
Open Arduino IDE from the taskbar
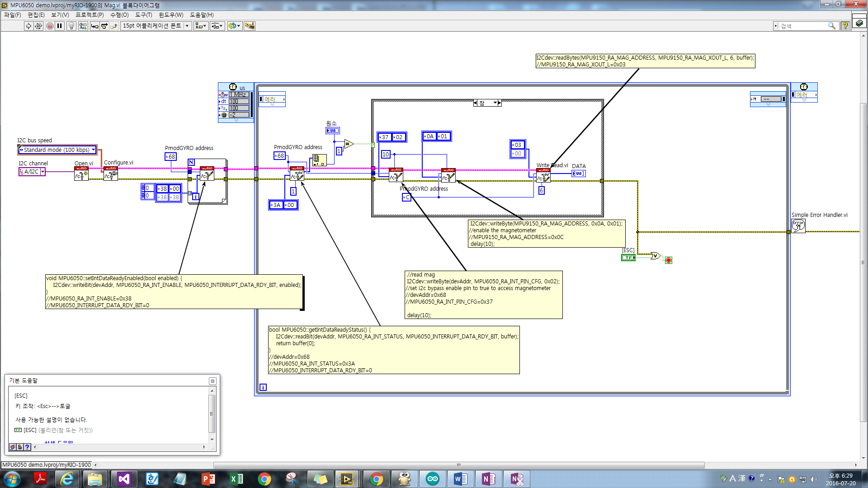pyautogui.click(x=432, y=479)
